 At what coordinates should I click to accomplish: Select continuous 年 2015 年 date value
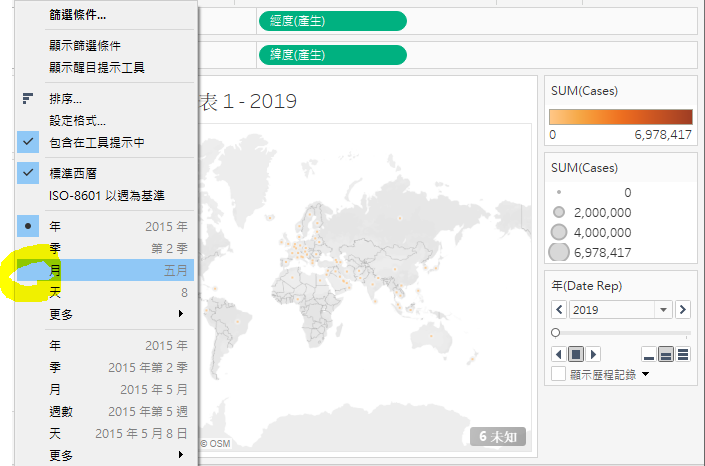[x=106, y=345]
